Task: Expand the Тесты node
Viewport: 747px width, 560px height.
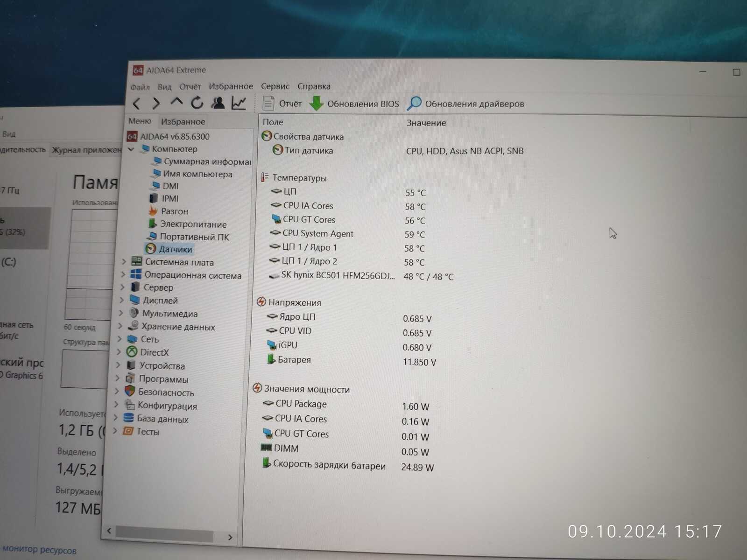Action: coord(115,431)
